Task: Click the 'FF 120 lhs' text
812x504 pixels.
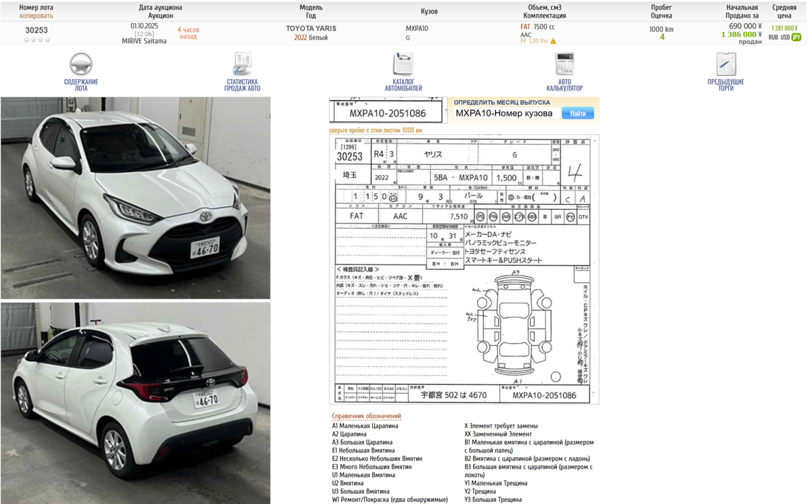Action: [x=534, y=41]
